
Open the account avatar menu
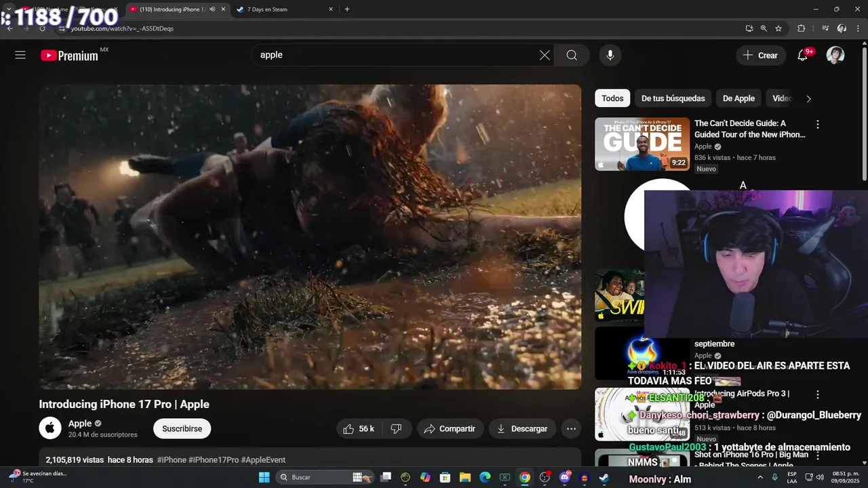click(835, 56)
